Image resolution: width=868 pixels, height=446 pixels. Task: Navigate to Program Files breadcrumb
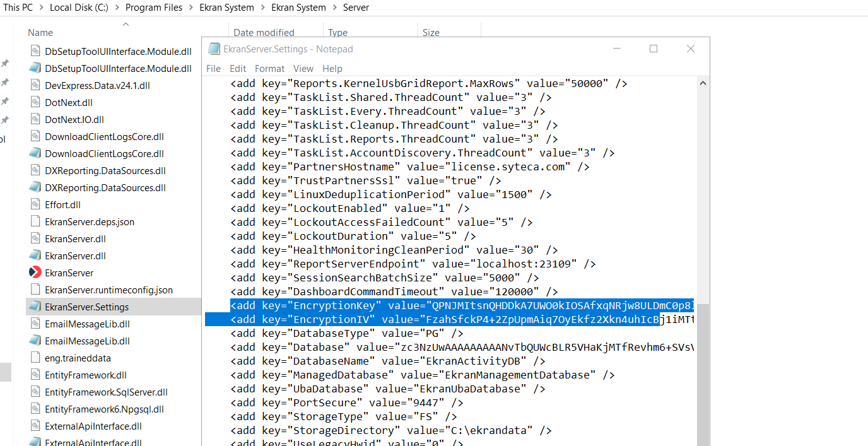click(x=154, y=8)
